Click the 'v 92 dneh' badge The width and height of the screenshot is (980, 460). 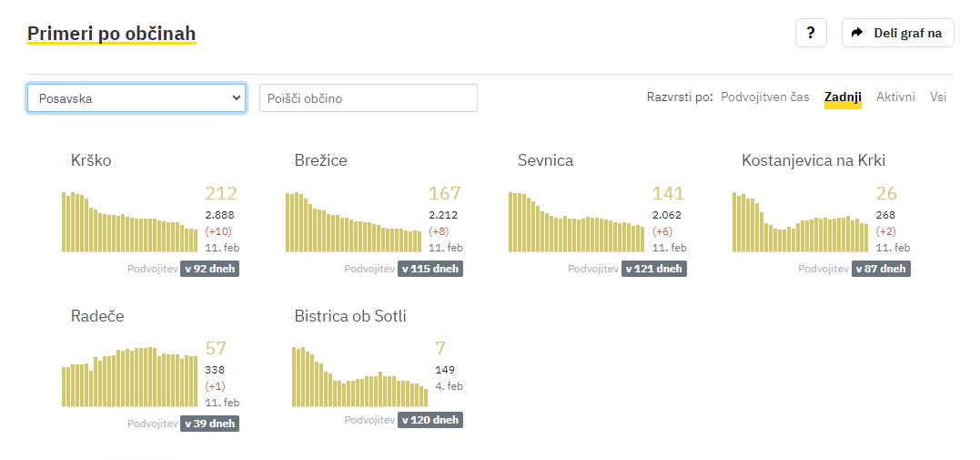[x=209, y=269]
